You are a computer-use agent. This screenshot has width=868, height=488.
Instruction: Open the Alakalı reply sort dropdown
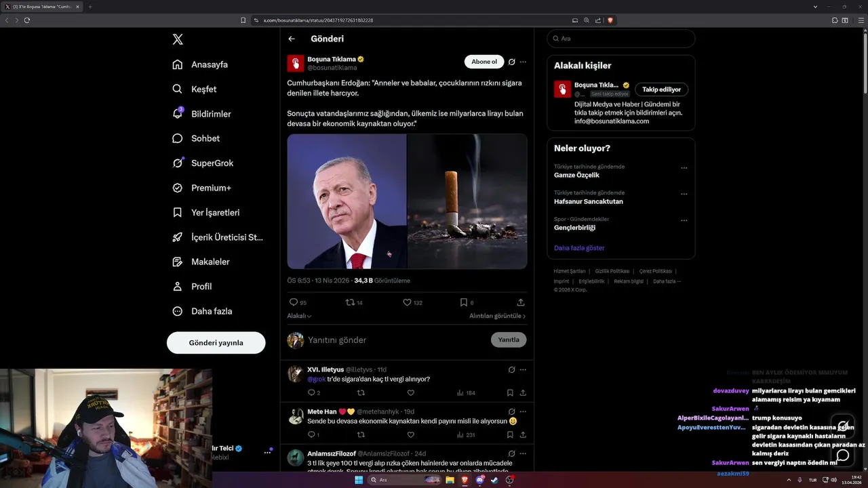pyautogui.click(x=299, y=316)
